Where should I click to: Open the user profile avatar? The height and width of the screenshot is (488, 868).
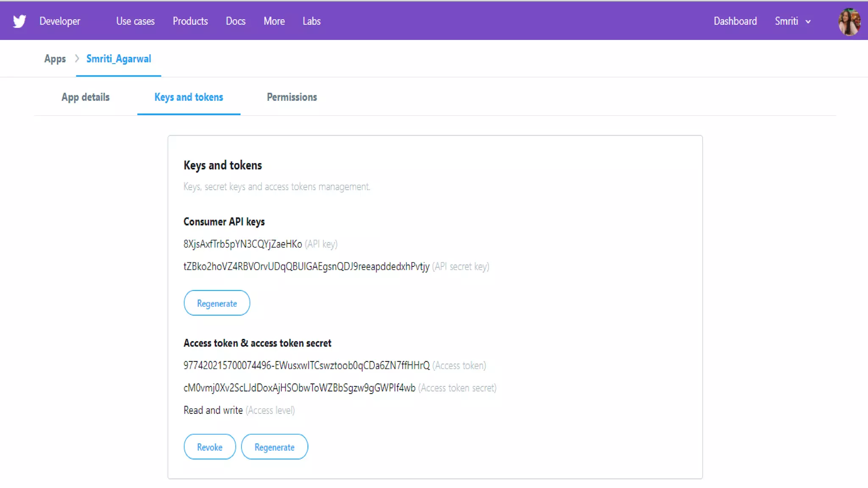[x=849, y=22]
